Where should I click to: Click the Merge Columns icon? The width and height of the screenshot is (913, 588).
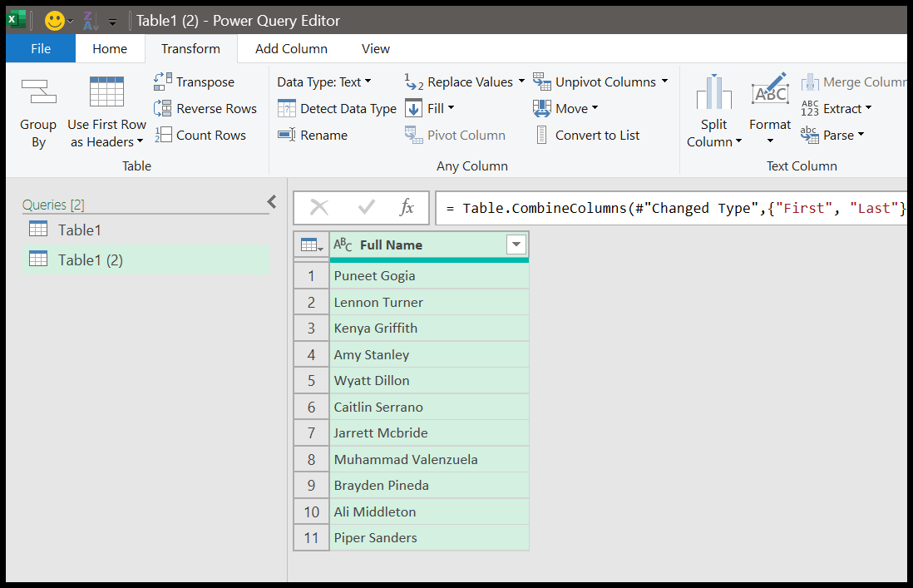tap(810, 82)
